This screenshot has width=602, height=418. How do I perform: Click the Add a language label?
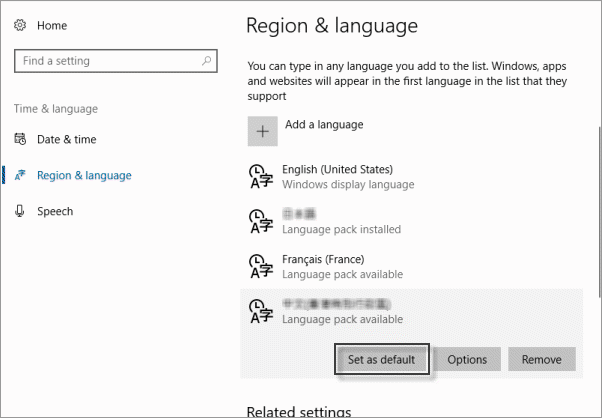point(324,124)
